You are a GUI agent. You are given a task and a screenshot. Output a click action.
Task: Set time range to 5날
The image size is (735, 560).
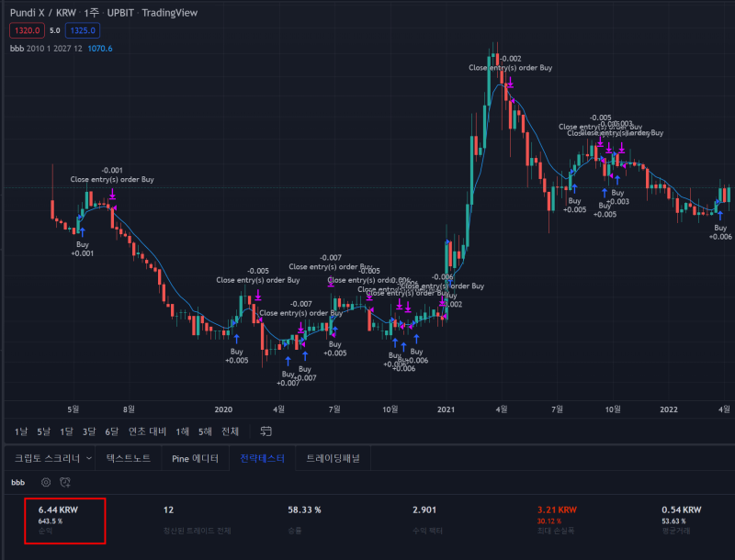pyautogui.click(x=43, y=431)
